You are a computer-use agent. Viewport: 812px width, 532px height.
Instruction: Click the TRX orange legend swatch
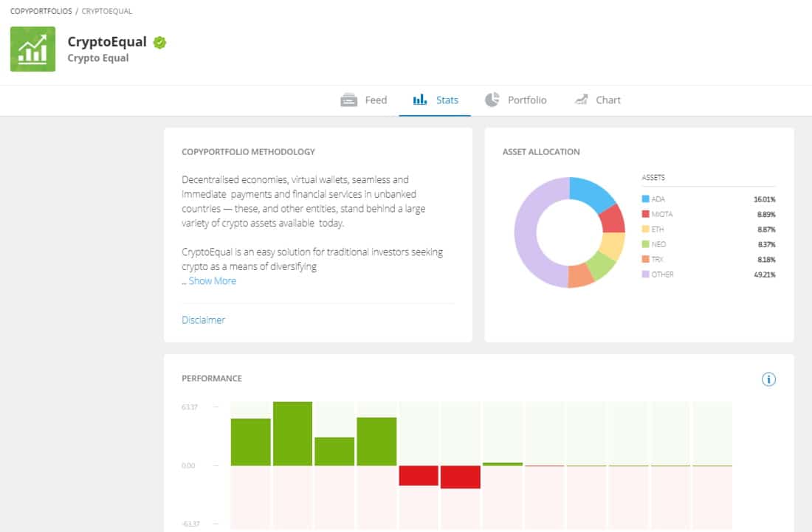coord(645,259)
